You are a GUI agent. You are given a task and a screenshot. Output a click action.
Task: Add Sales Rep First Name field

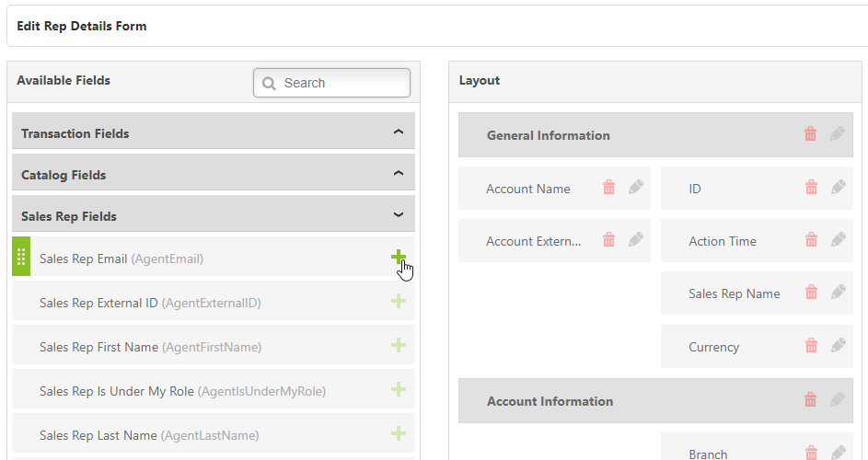[x=398, y=345]
